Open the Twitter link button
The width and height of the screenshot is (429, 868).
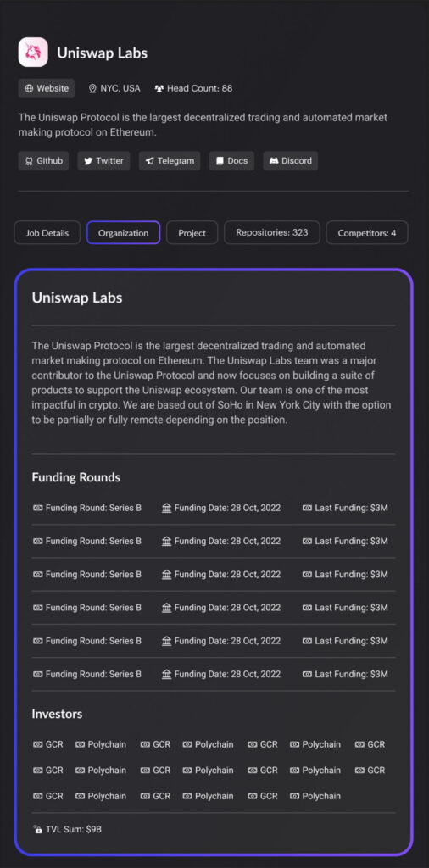point(103,161)
